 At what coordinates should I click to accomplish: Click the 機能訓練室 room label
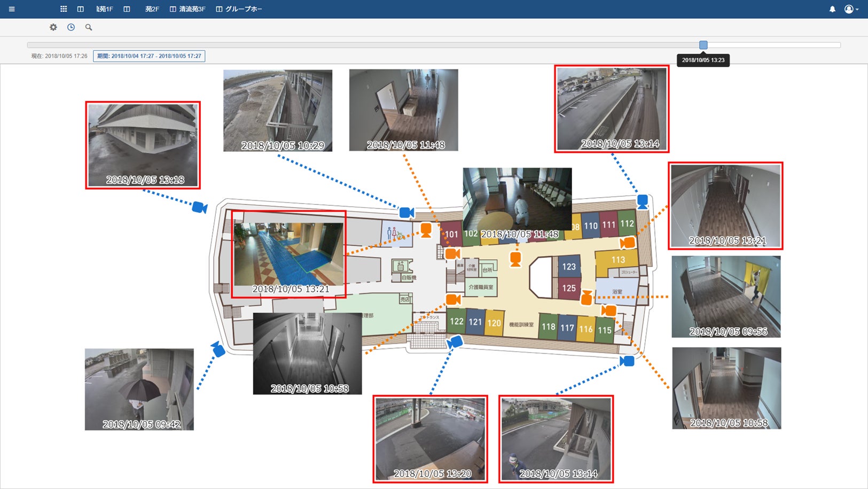[521, 324]
